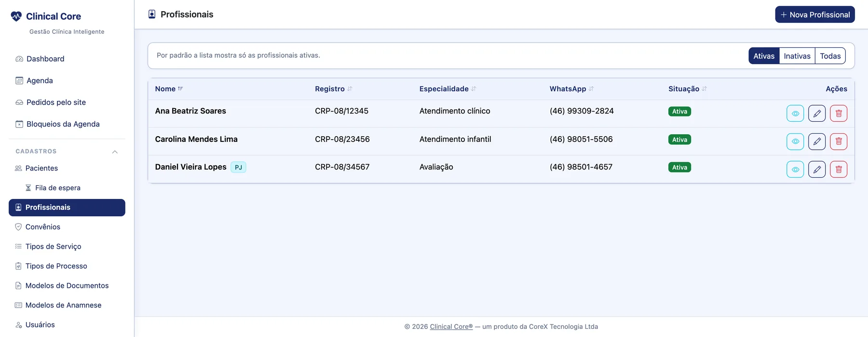The height and width of the screenshot is (337, 868).
Task: Click the Dashboard gauge icon
Action: 19,59
